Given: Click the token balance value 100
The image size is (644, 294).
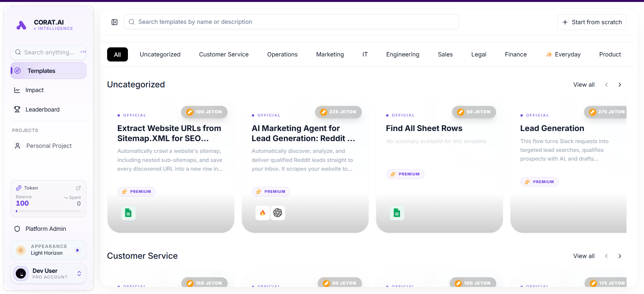Looking at the screenshot, I should pos(22,203).
